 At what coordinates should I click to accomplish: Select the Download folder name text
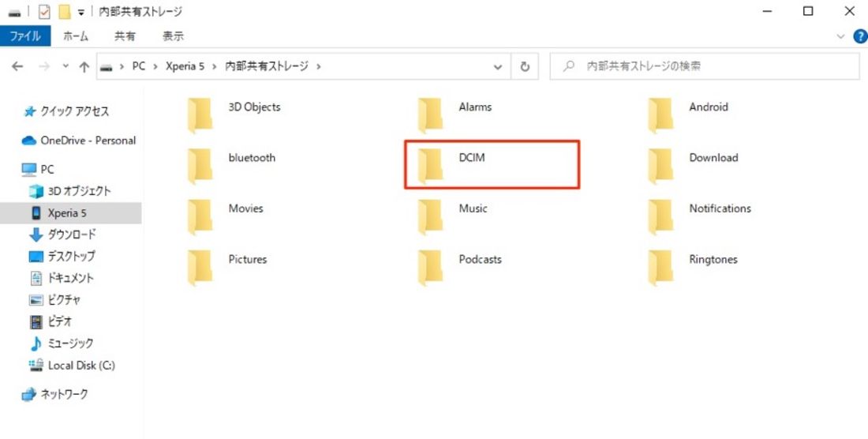tap(713, 158)
